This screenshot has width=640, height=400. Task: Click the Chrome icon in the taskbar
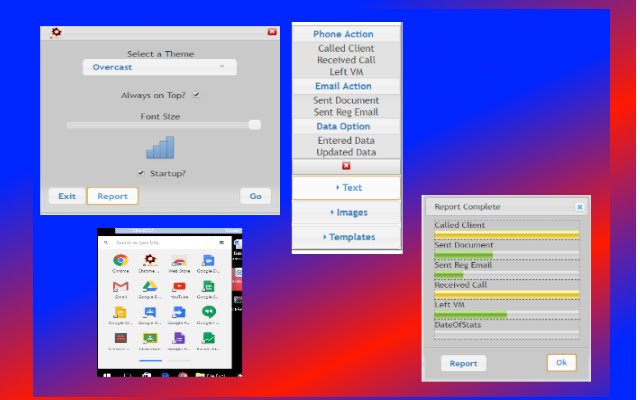[182, 374]
